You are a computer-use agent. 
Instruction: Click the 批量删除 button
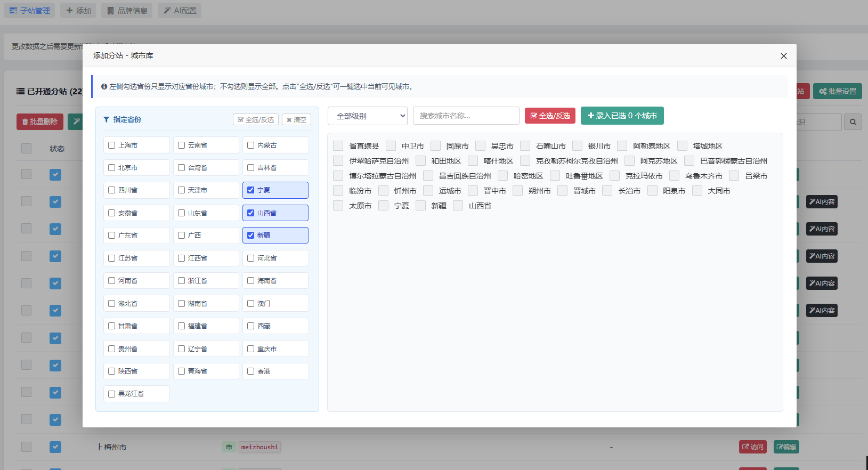click(x=40, y=121)
